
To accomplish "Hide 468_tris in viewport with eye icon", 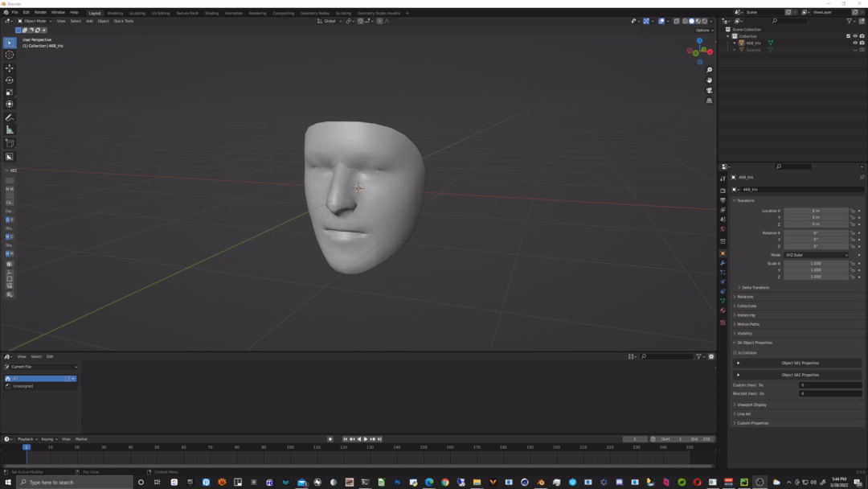I will 854,43.
